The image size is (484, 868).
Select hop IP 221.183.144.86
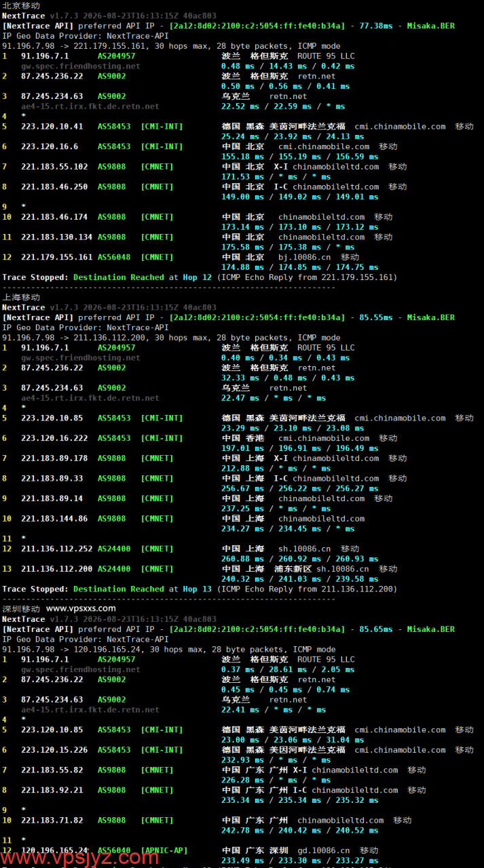pos(54,519)
